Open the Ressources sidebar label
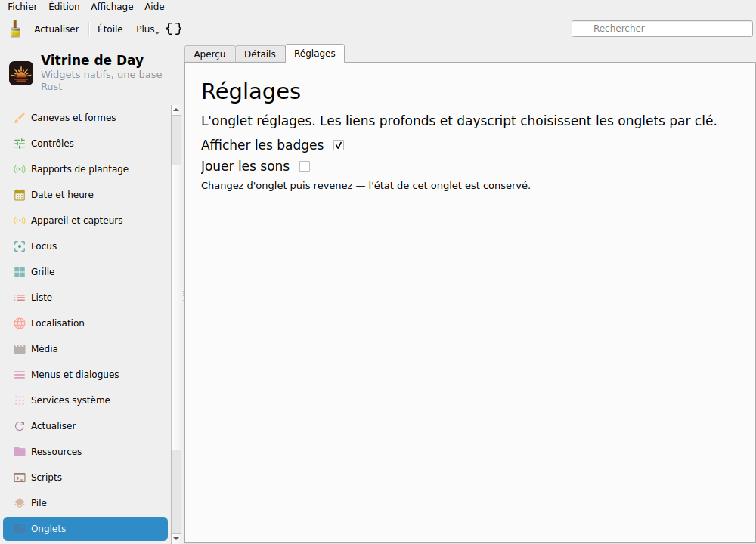756x544 pixels. pos(57,452)
